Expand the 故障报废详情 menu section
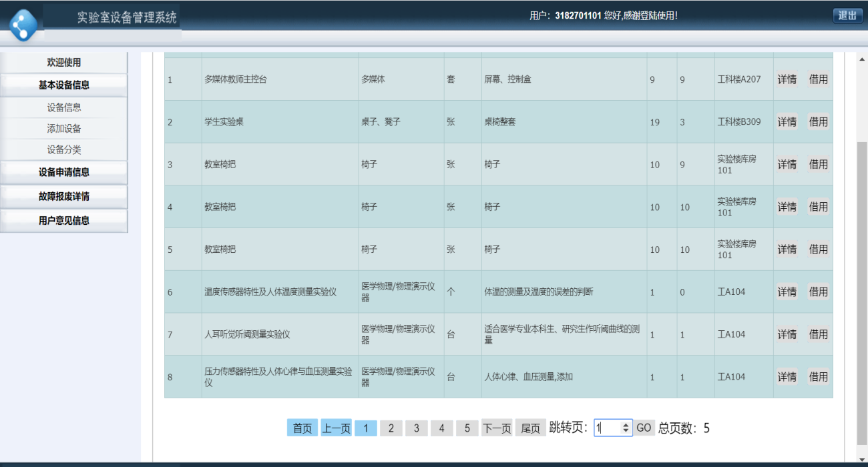The height and width of the screenshot is (467, 868). (x=63, y=196)
